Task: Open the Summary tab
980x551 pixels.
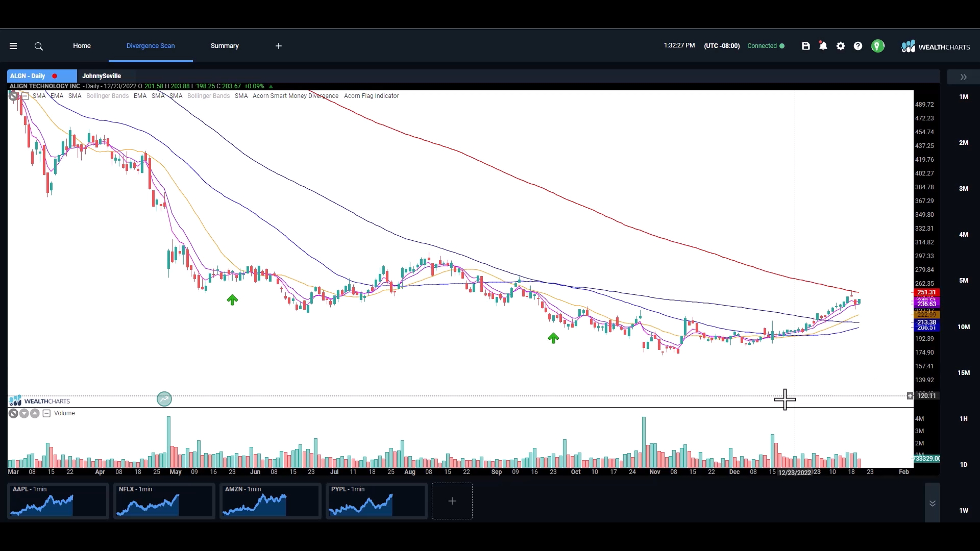Action: click(x=225, y=46)
